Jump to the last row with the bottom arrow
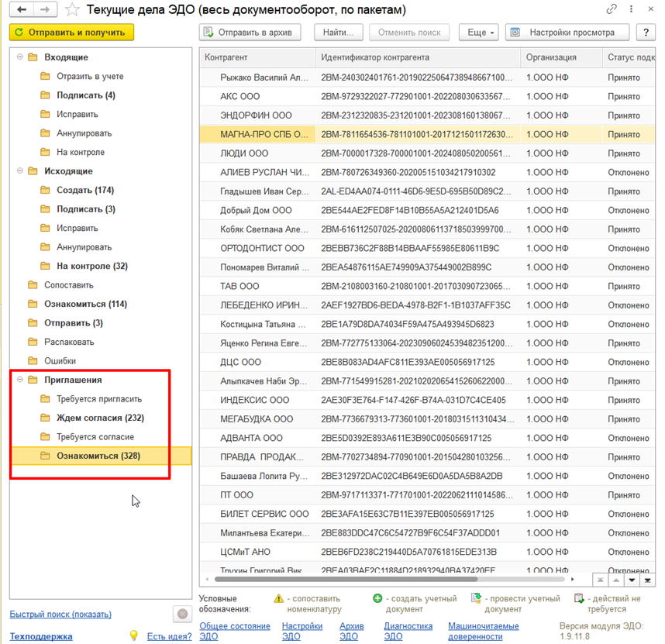 click(648, 580)
